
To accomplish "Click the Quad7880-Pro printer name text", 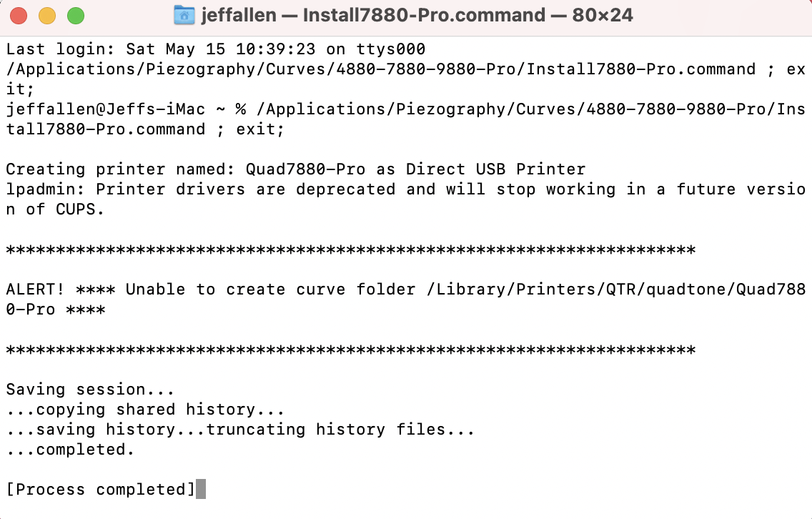I will click(x=305, y=169).
